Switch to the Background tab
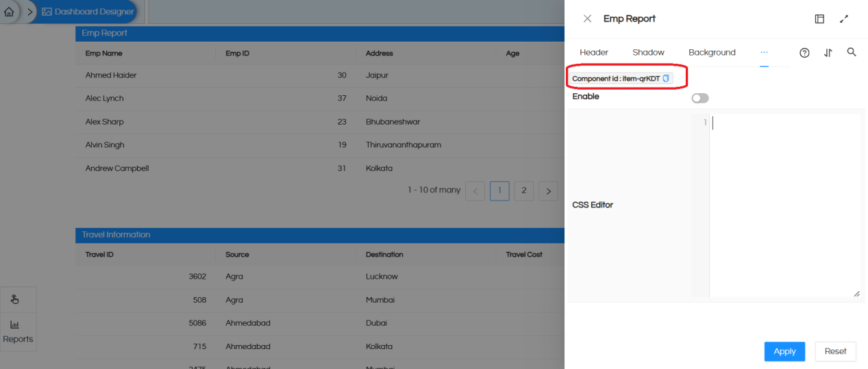Image resolution: width=868 pixels, height=369 pixels. coord(712,53)
